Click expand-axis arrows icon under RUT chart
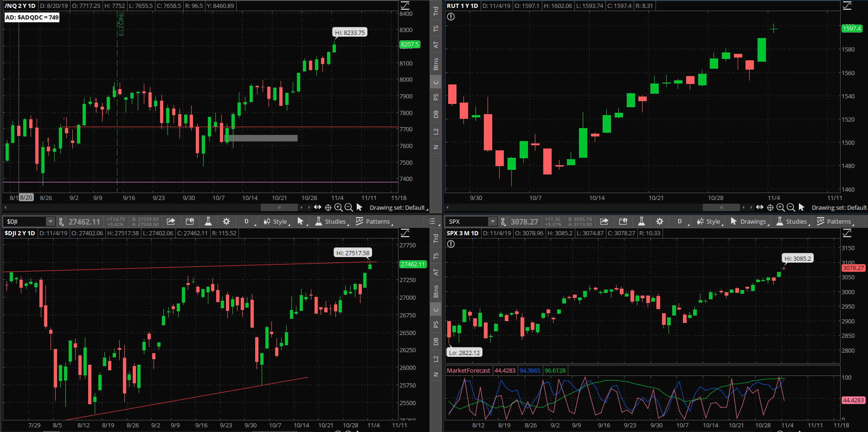This screenshot has width=868, height=432. click(759, 207)
